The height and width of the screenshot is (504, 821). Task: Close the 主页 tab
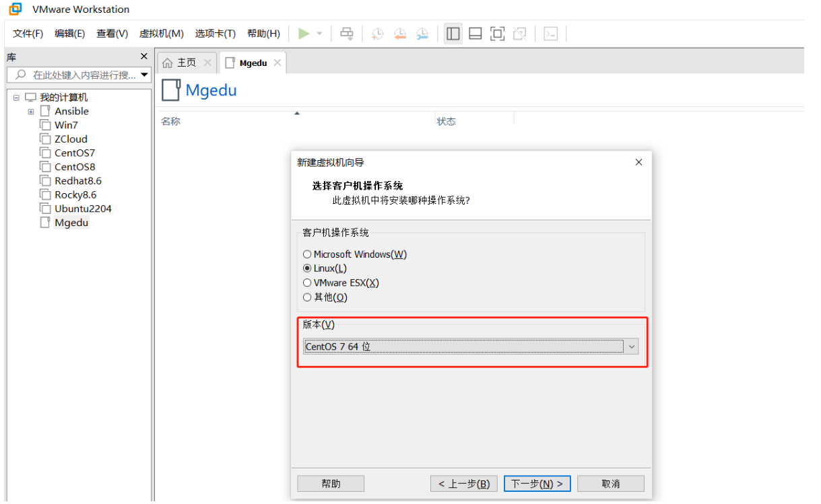click(207, 63)
